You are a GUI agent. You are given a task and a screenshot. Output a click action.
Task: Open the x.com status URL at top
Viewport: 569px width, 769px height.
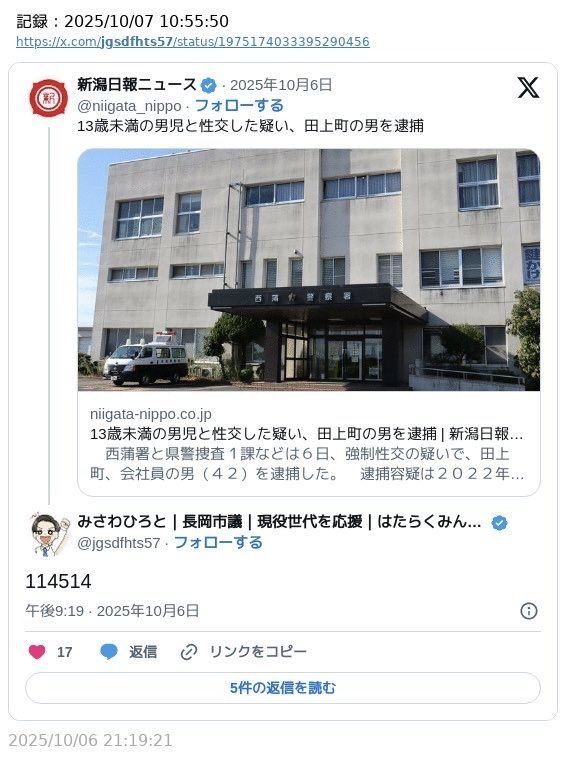[193, 42]
